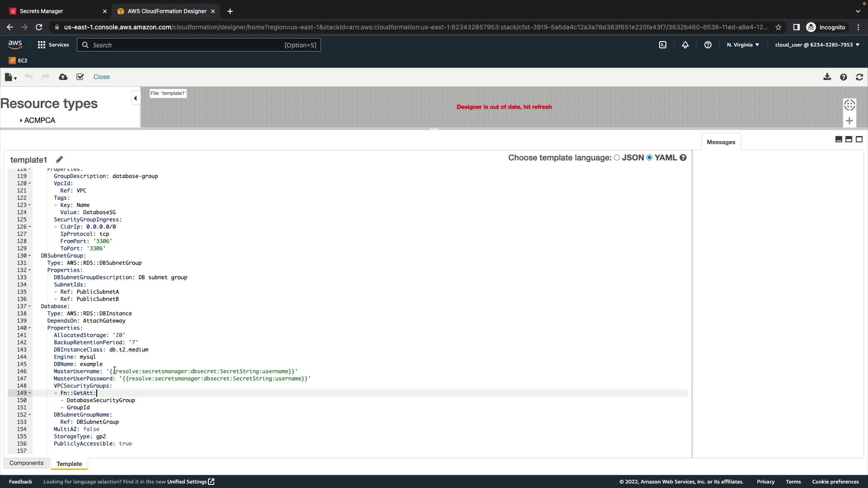Open AWS CloudShell icon in header
This screenshot has width=868, height=488.
663,45
